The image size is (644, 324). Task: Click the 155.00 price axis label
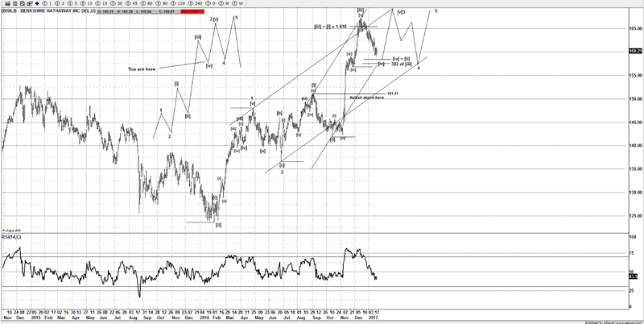(635, 75)
